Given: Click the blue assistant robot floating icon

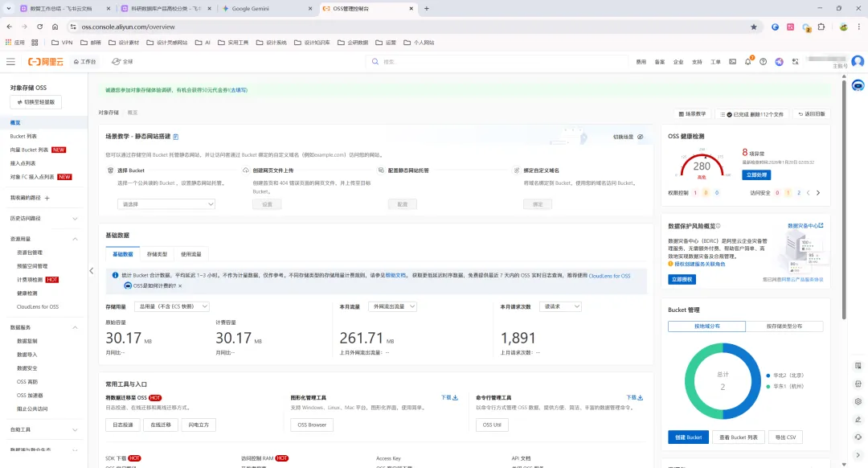Looking at the screenshot, I should 858,85.
